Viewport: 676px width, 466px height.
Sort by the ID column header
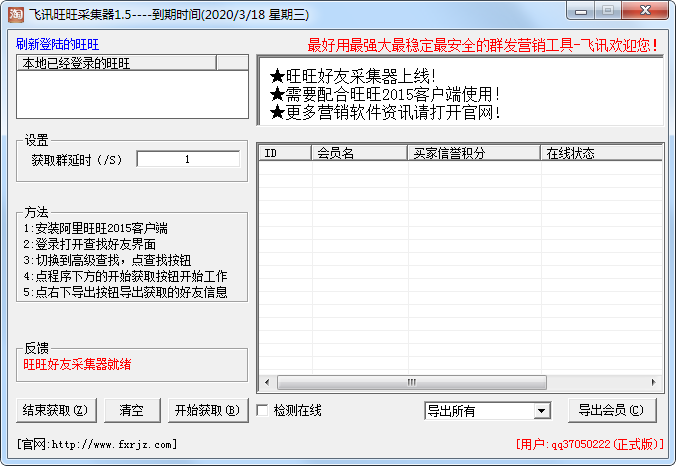(x=284, y=153)
